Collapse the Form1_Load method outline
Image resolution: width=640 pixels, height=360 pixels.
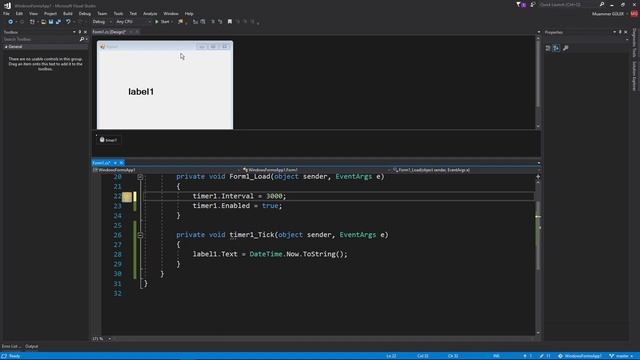[140, 177]
